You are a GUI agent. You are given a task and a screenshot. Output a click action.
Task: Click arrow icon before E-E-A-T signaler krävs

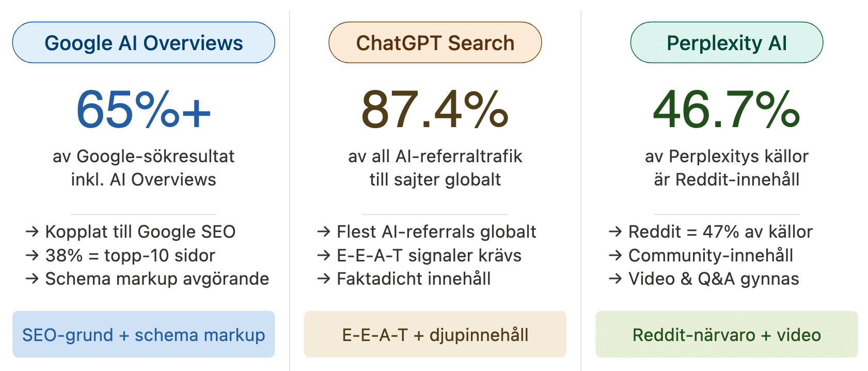click(324, 255)
